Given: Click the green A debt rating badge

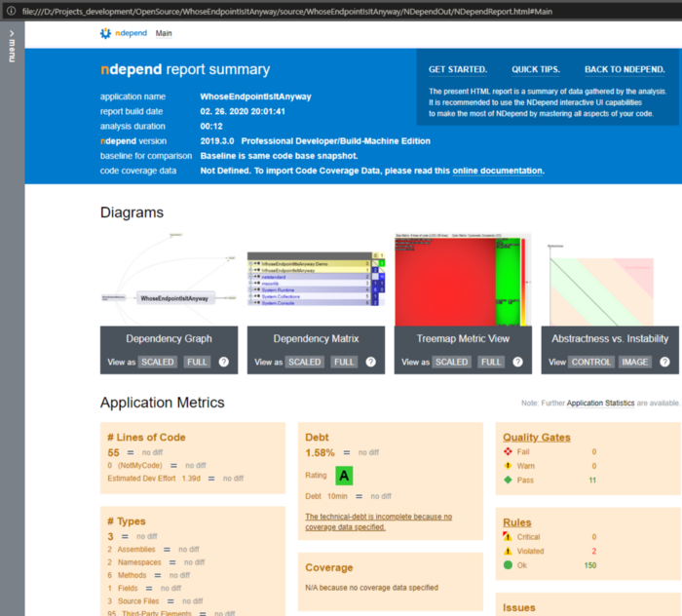Looking at the screenshot, I should (x=344, y=476).
